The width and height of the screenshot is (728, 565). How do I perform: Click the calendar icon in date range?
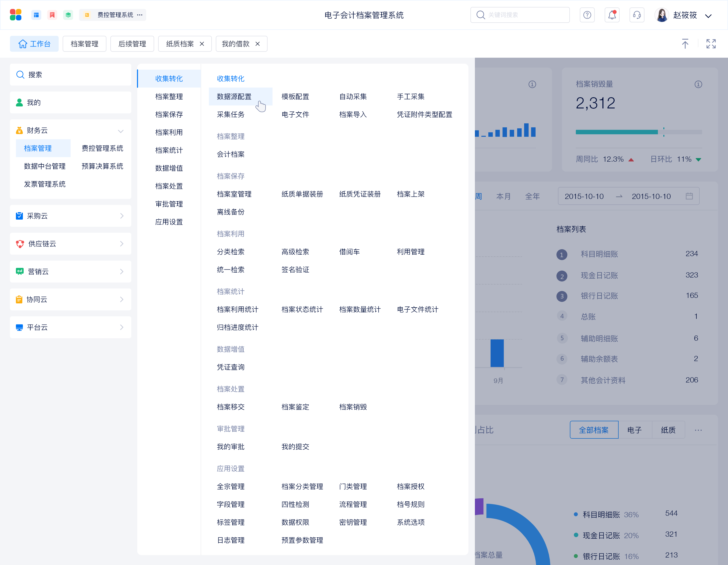pos(689,196)
